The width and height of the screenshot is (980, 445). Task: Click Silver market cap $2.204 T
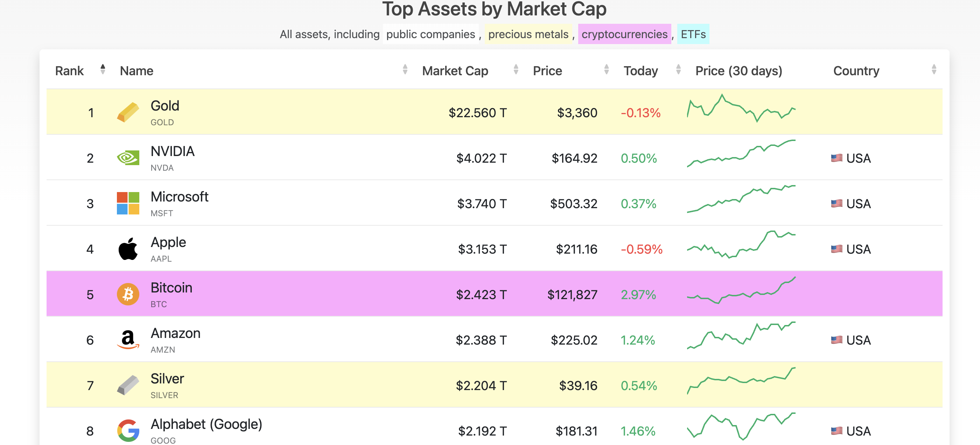pyautogui.click(x=481, y=386)
